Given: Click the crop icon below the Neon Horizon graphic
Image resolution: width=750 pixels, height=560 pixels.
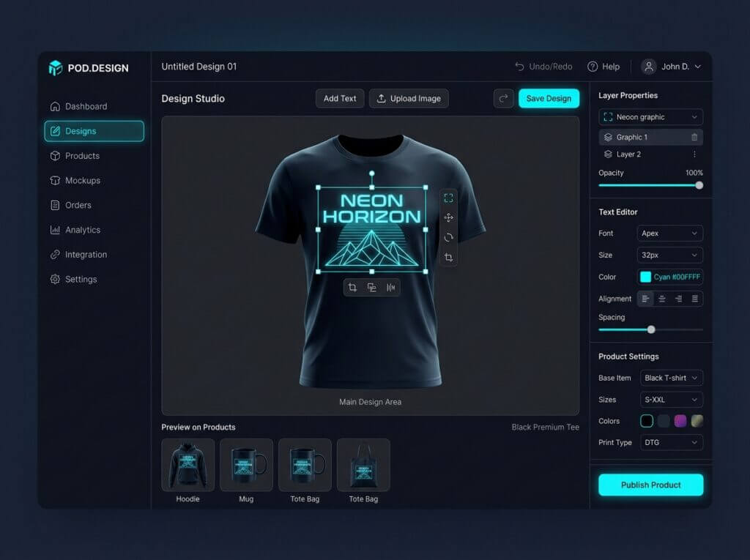Looking at the screenshot, I should 352,288.
